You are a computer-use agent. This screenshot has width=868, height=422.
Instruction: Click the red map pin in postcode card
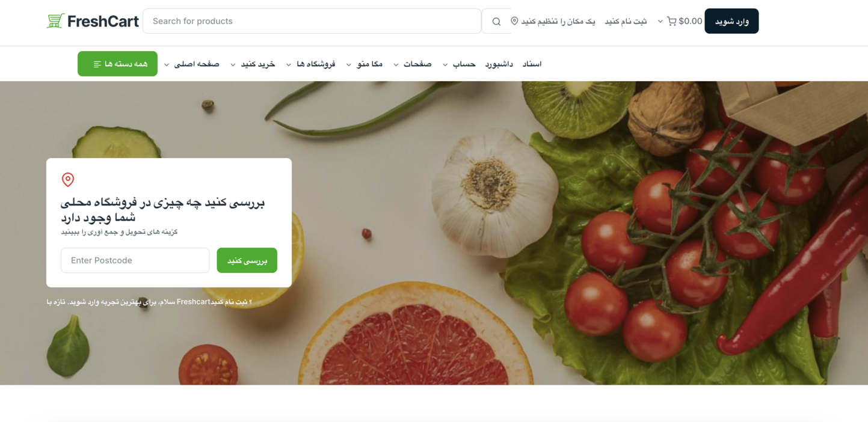point(68,179)
